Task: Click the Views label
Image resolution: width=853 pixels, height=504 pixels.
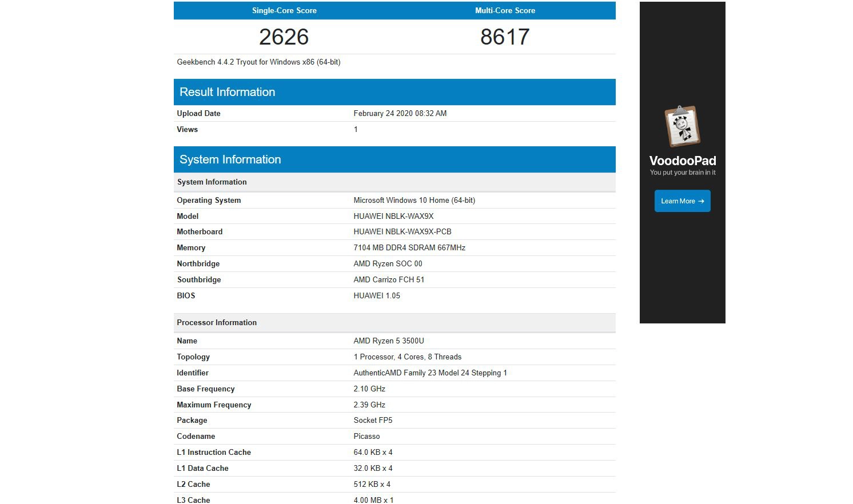Action: 187,129
